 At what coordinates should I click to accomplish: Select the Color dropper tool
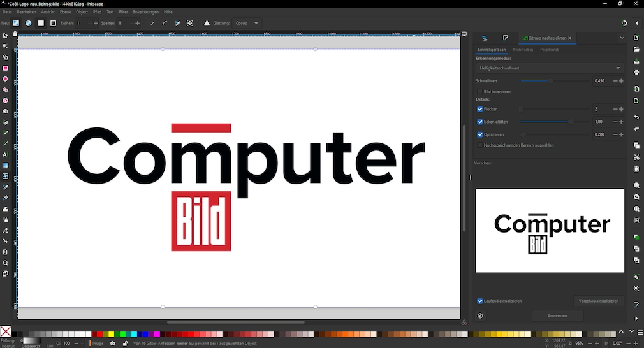[5, 187]
